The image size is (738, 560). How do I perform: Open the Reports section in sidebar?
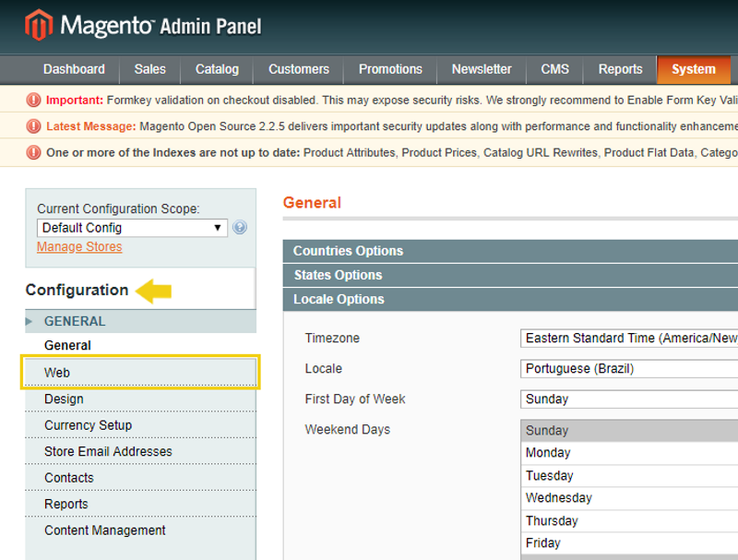(141, 505)
